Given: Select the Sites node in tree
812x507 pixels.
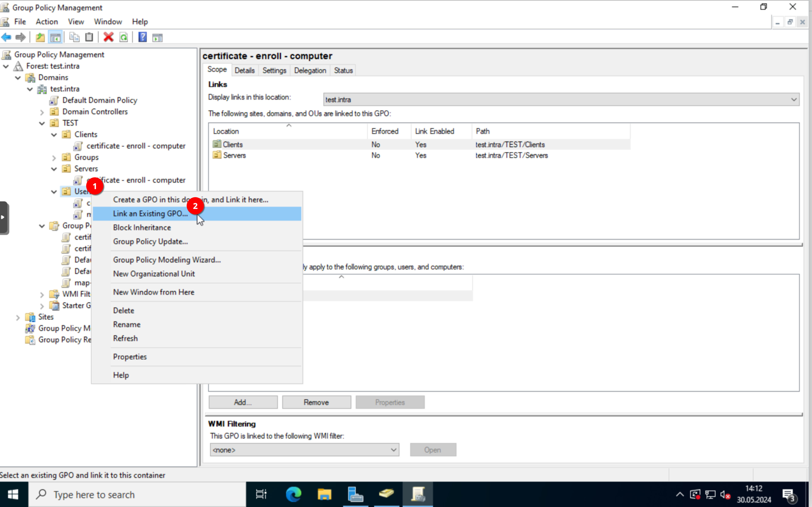Looking at the screenshot, I should point(46,317).
